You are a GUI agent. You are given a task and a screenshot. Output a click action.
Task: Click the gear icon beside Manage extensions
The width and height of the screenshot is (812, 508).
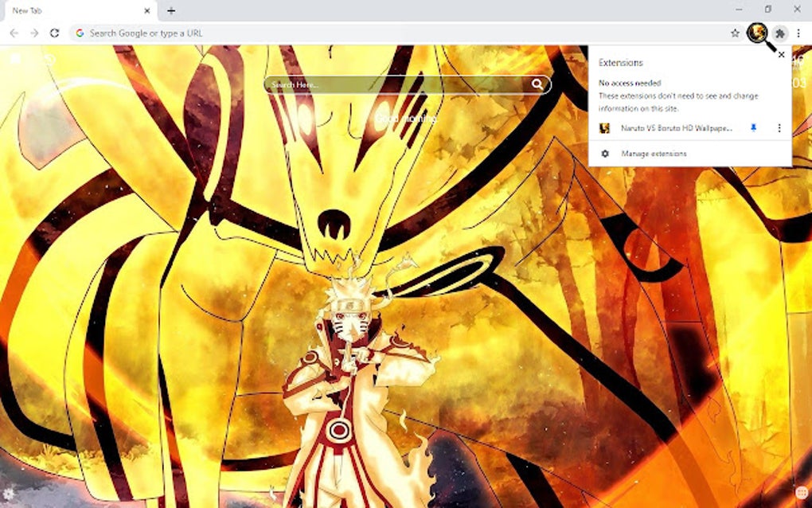604,154
